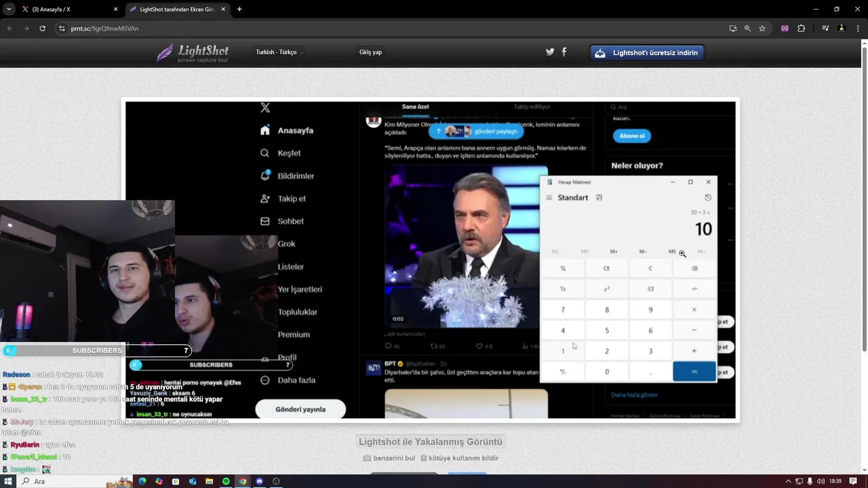Viewport: 868px width, 488px height.
Task: Open the tab search dropdown in Chrome
Action: [x=8, y=9]
